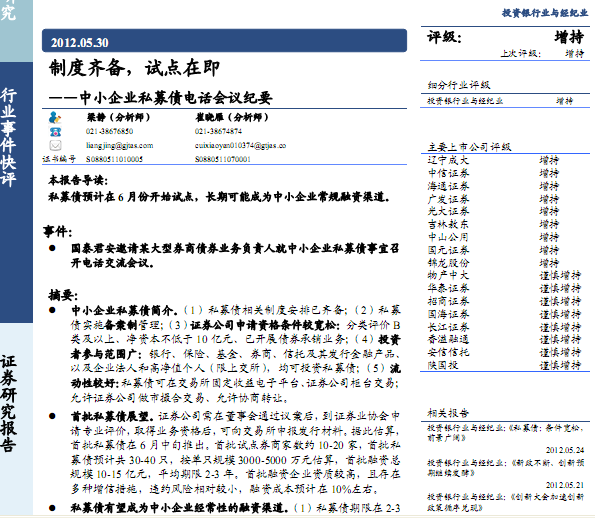
Task: Click the 中信证券 row
Action: (505, 173)
